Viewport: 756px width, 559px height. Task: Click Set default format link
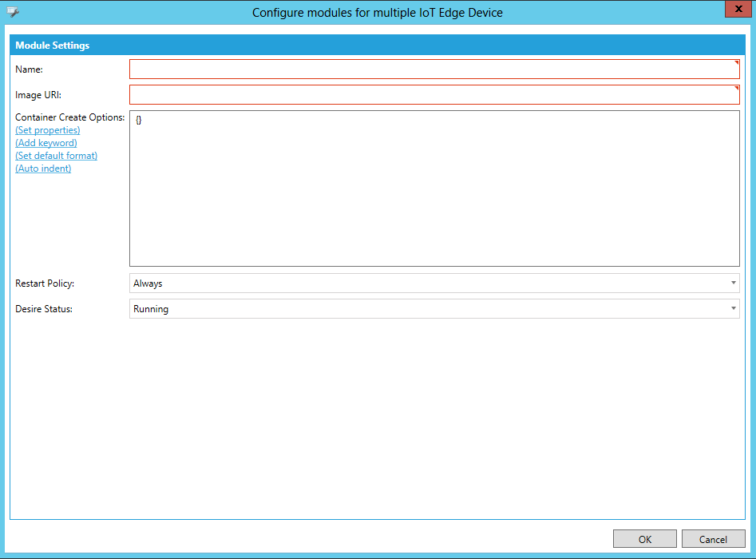pos(57,156)
